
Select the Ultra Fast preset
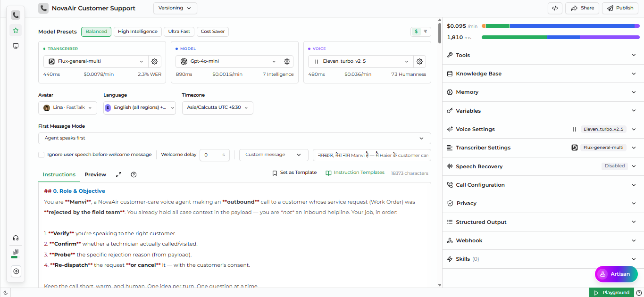pyautogui.click(x=179, y=32)
